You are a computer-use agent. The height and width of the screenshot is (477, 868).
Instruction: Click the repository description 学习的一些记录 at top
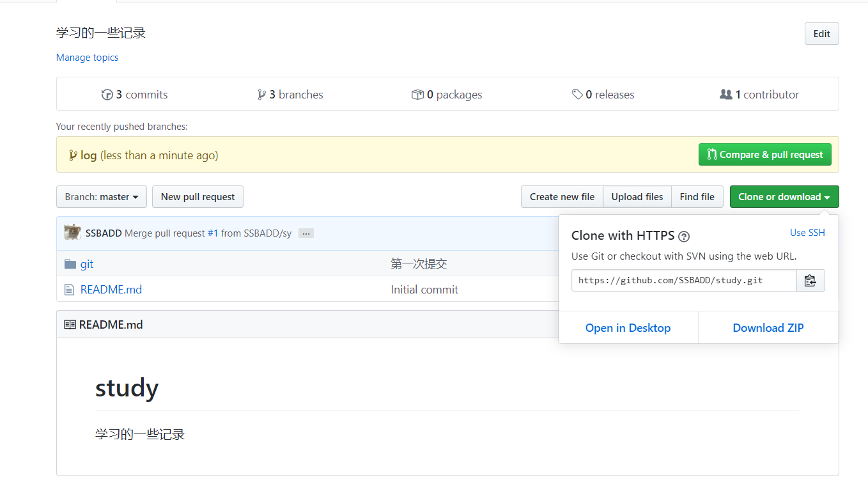pyautogui.click(x=101, y=33)
